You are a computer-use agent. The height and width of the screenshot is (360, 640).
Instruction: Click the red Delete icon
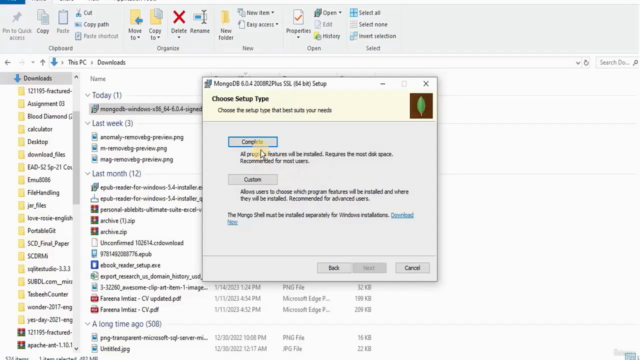(x=179, y=18)
